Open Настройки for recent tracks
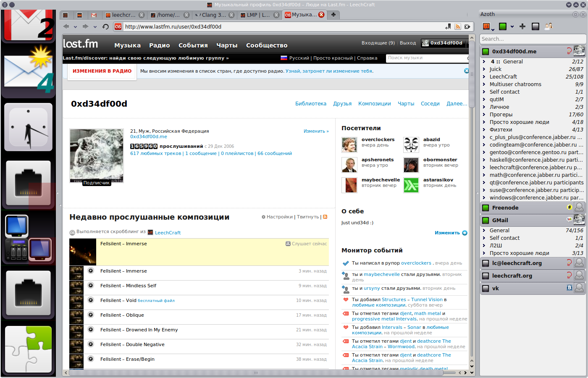 pyautogui.click(x=277, y=217)
